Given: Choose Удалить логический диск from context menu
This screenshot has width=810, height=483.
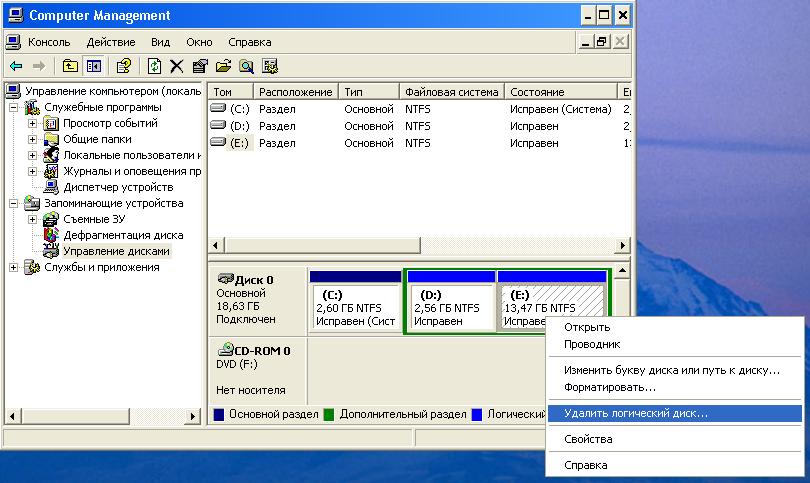Looking at the screenshot, I should 635,412.
